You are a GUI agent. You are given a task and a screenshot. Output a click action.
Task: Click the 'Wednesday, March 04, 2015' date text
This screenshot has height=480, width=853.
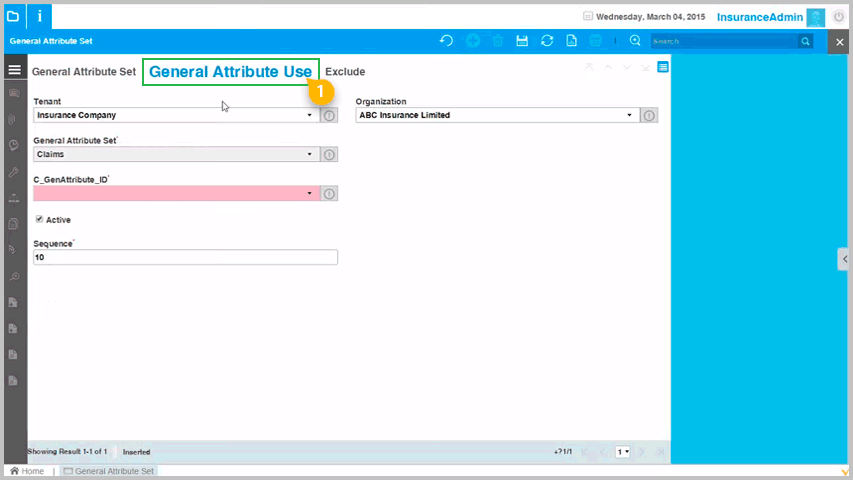click(x=651, y=17)
